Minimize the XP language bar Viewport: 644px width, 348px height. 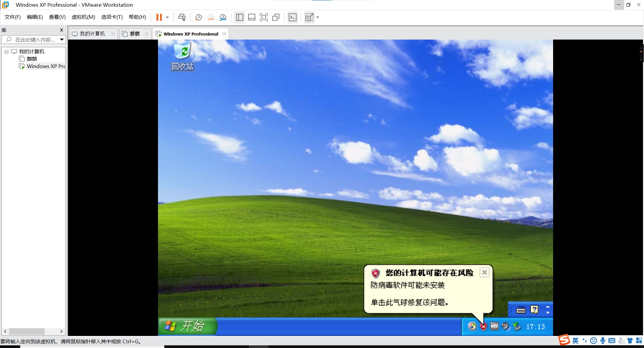tap(548, 306)
